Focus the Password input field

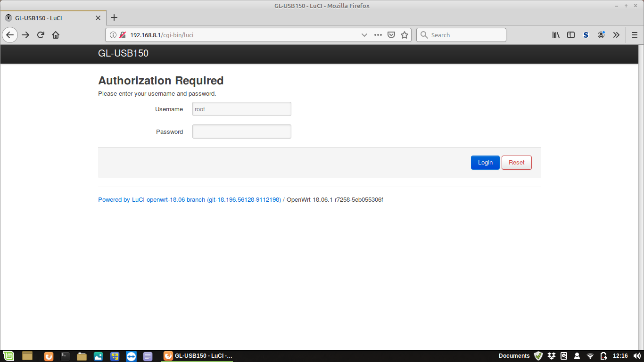click(241, 132)
